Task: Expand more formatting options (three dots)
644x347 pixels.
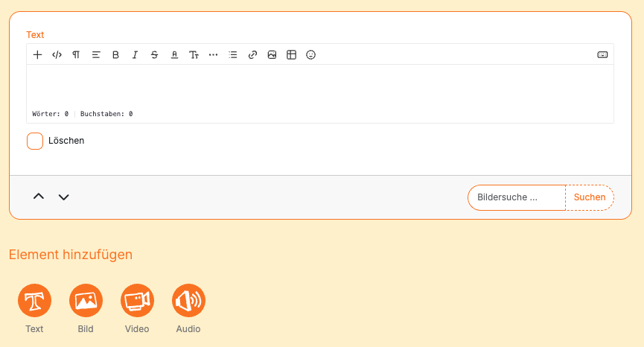Action: click(214, 54)
